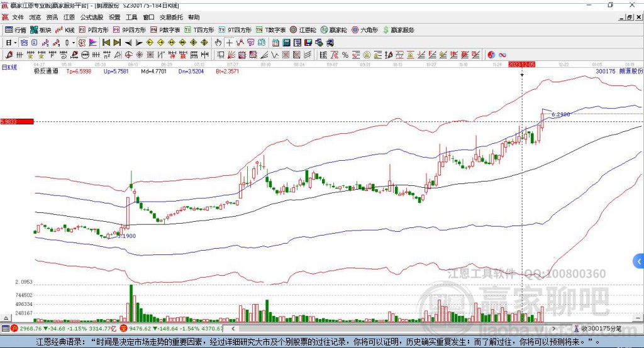Viewport: 644px width, 348px height.
Task: Open the 板块 sector view
Action: (41, 30)
